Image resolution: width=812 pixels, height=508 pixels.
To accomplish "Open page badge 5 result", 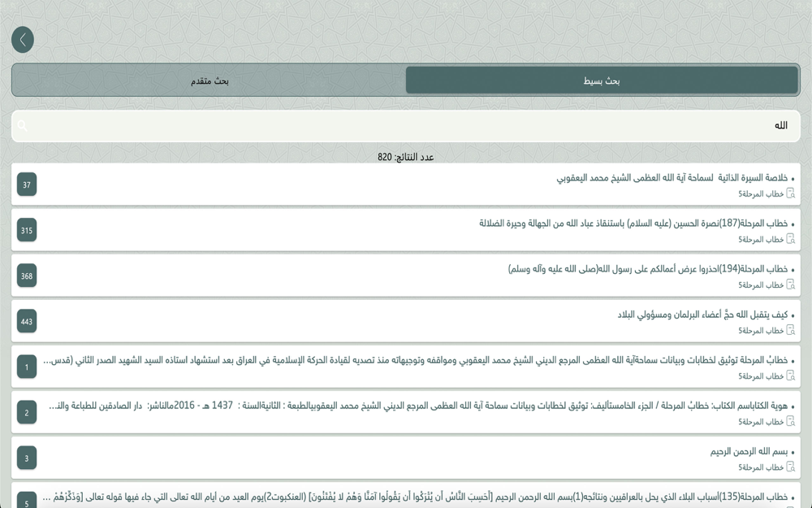I will pos(27,500).
